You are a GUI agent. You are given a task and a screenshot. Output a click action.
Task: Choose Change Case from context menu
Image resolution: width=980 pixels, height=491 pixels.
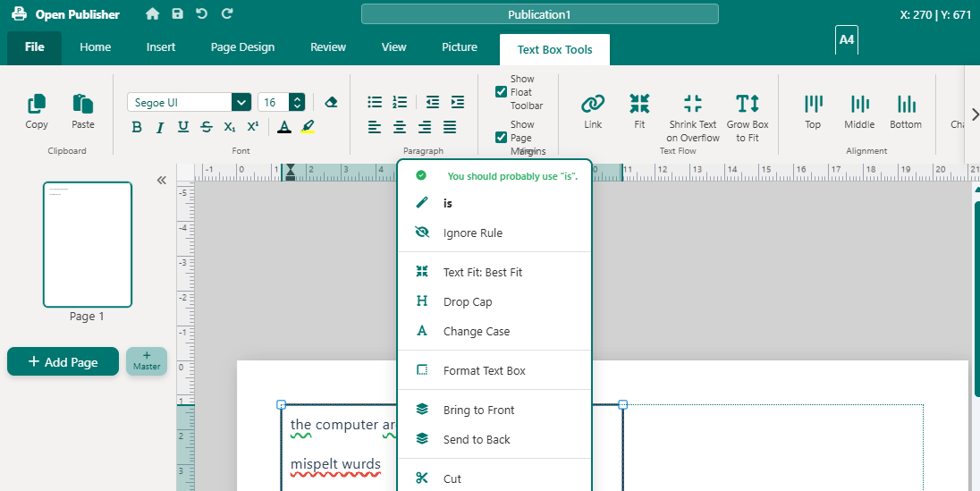coord(494,331)
